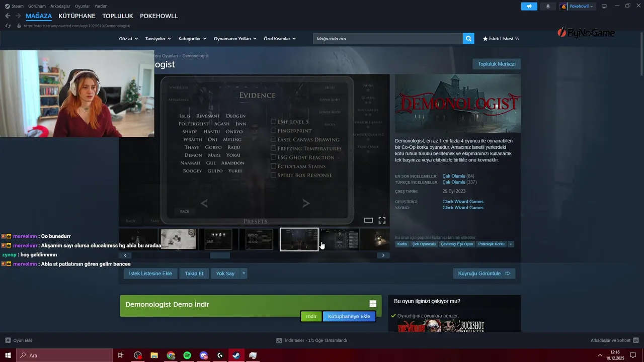Open Logitech G HUB from the taskbar
This screenshot has width=644, height=362.
220,355
